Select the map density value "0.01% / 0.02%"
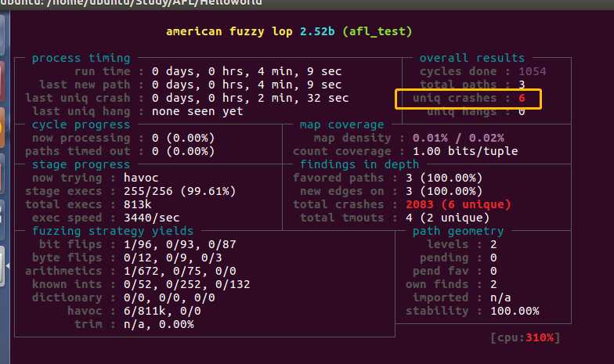Viewport: 614px width, 364px height. (458, 138)
